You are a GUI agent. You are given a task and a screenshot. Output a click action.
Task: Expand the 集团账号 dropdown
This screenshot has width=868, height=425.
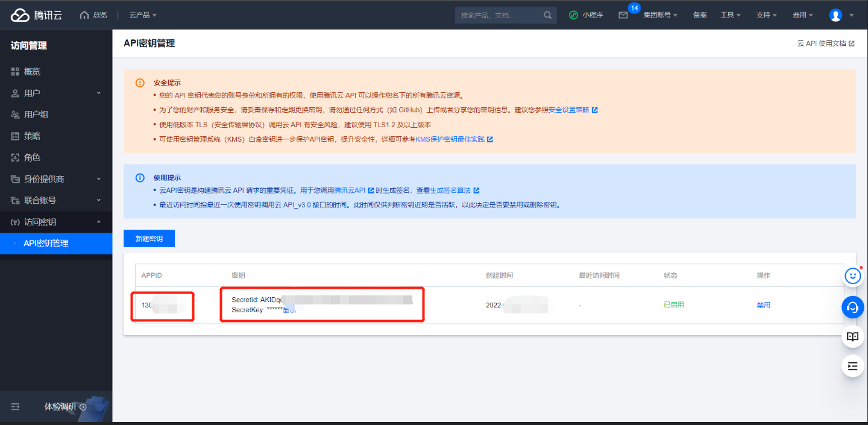point(660,15)
